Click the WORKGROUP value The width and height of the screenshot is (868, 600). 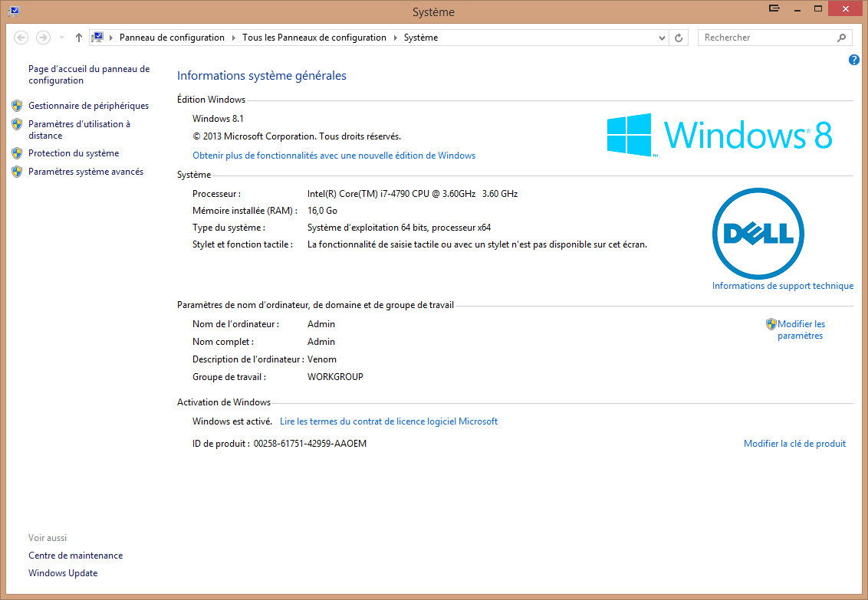(x=335, y=376)
